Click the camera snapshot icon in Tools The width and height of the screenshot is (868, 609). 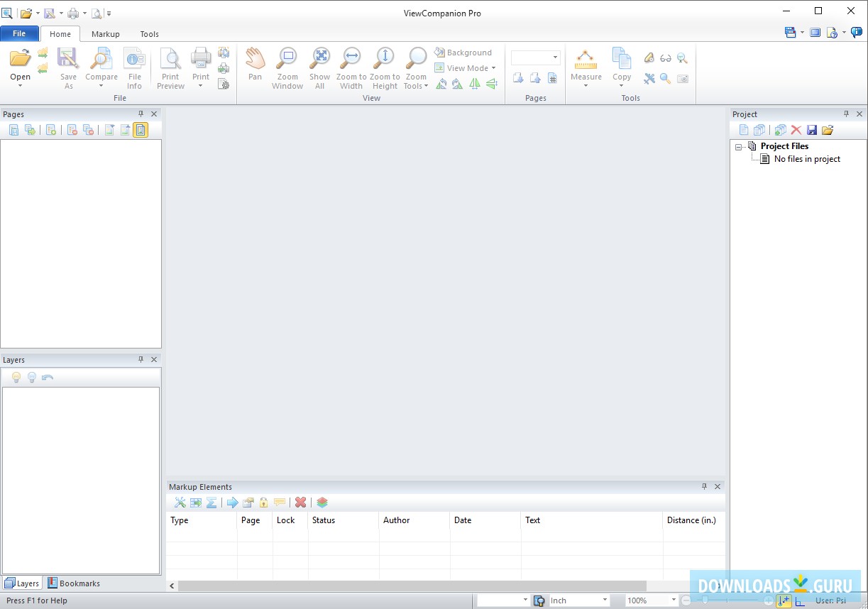point(683,79)
